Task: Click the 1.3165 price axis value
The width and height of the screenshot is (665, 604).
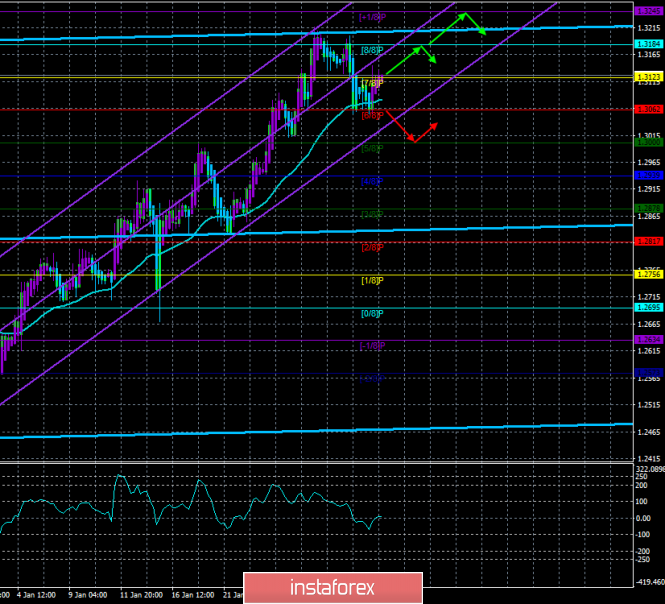Action: (649, 55)
